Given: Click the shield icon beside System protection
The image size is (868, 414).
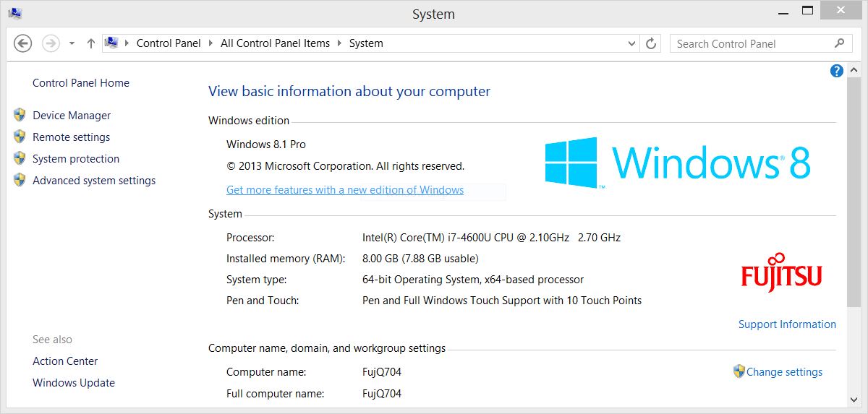Looking at the screenshot, I should click(x=20, y=158).
